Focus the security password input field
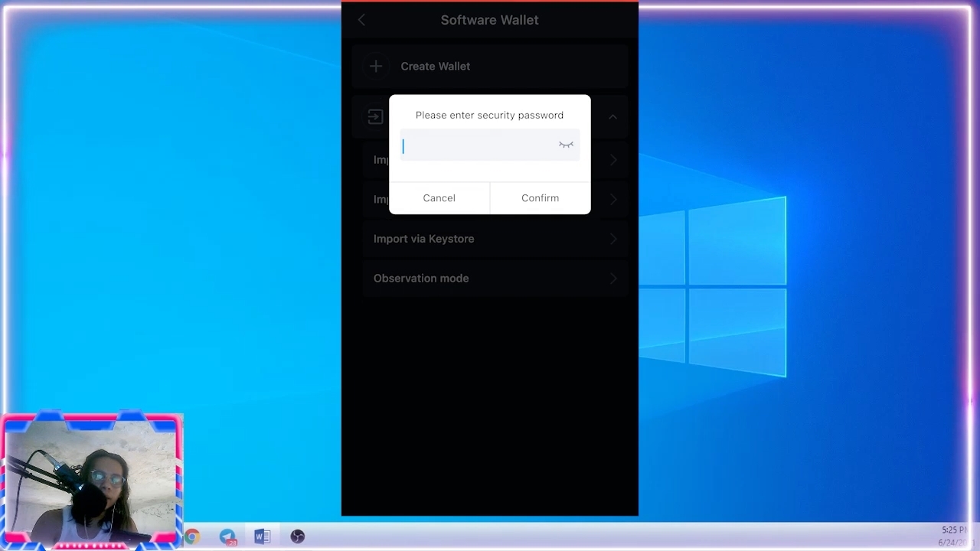The height and width of the screenshot is (551, 980). 479,146
